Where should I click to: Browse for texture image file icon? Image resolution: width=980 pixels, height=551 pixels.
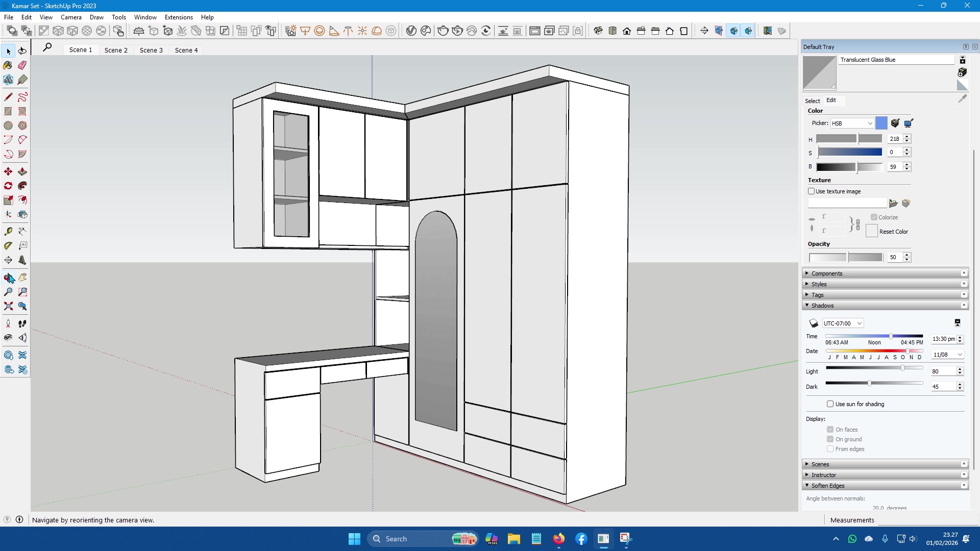pyautogui.click(x=893, y=204)
